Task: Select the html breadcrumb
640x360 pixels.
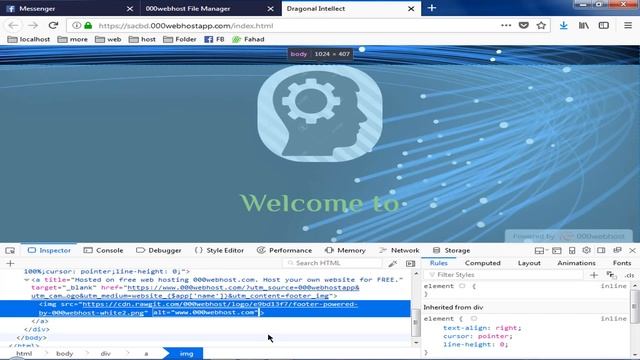Action: (24, 353)
